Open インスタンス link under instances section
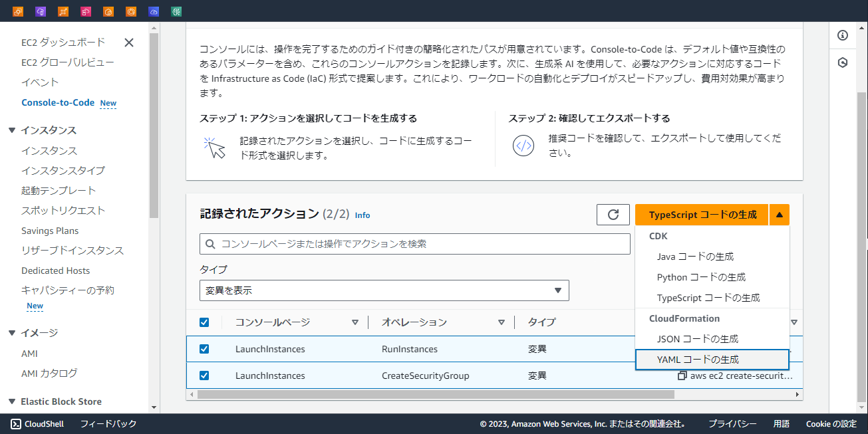The height and width of the screenshot is (434, 868). click(49, 150)
